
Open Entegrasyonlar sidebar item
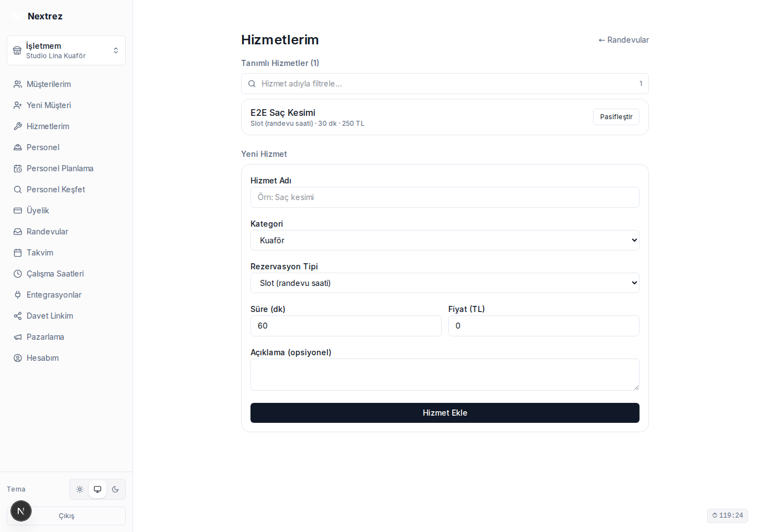point(67,295)
